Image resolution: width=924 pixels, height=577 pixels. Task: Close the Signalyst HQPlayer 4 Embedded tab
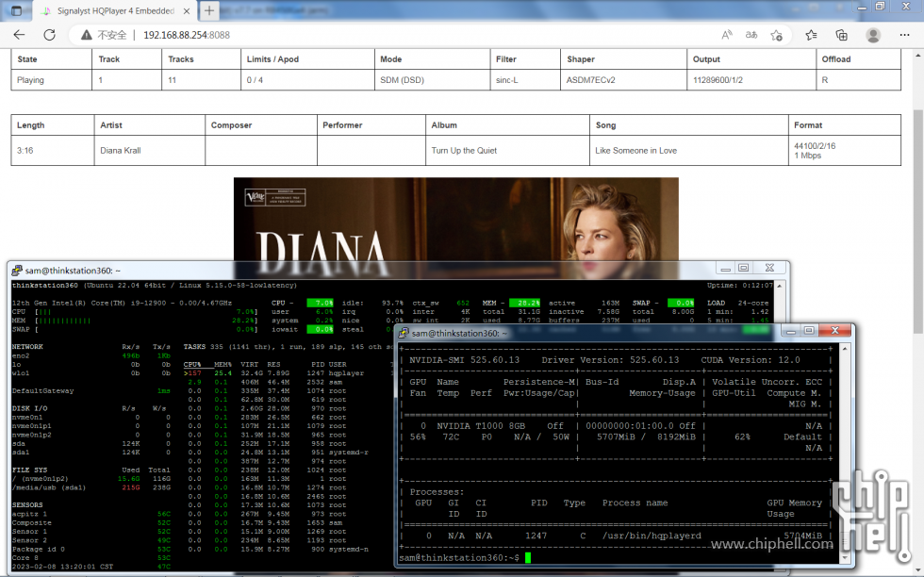point(187,10)
